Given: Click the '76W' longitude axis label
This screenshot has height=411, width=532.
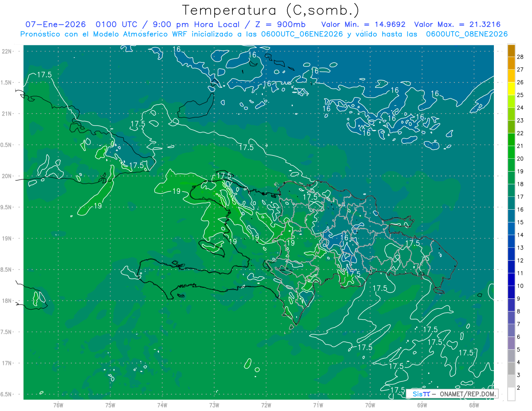Looking at the screenshot, I should point(58,405).
